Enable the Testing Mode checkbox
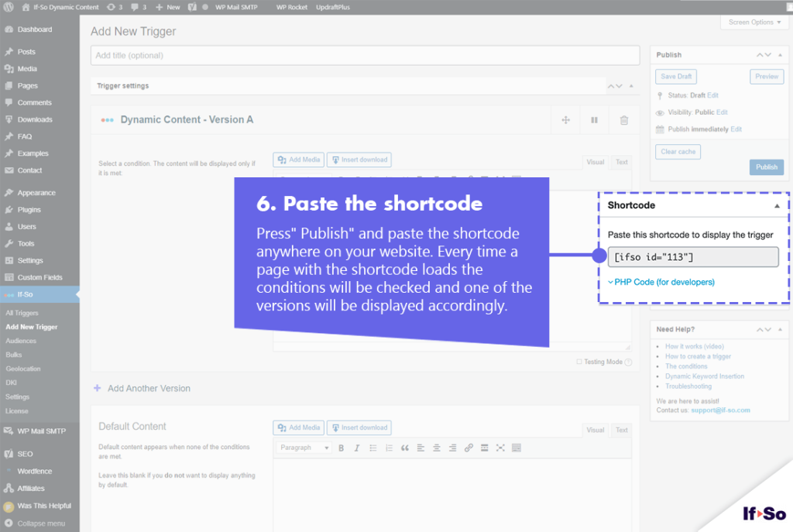793x532 pixels. pyautogui.click(x=579, y=362)
